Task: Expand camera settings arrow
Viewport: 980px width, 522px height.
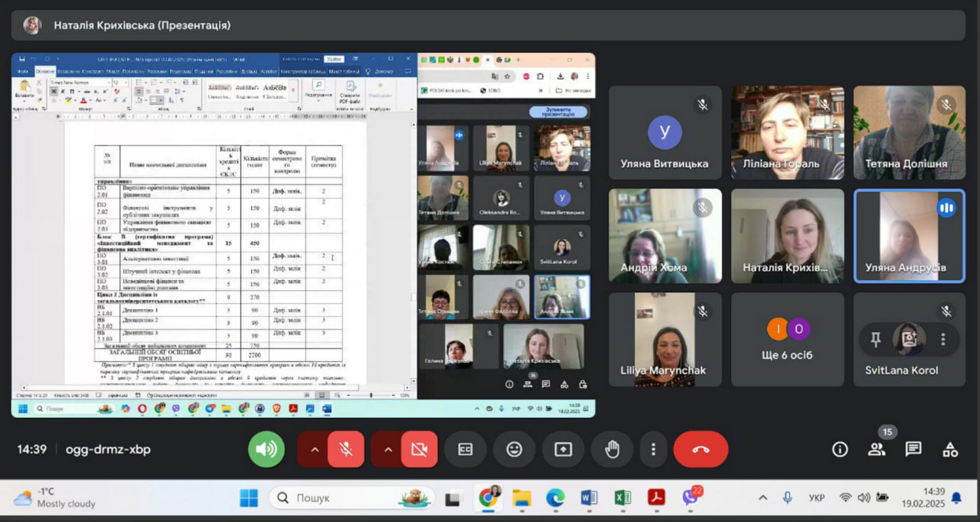Action: (x=387, y=449)
